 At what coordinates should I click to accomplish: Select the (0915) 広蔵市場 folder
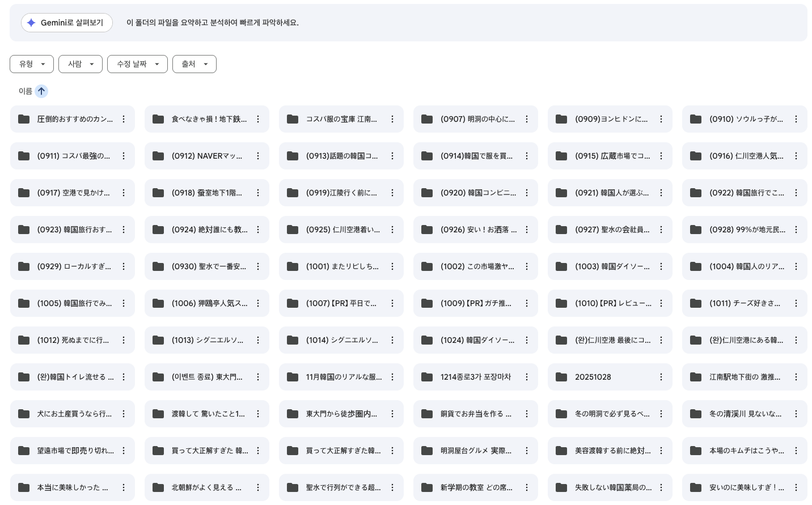coord(604,156)
